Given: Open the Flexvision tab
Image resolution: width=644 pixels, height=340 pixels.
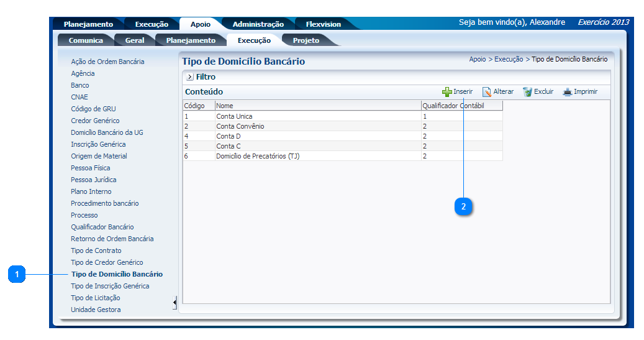Looking at the screenshot, I should point(323,24).
